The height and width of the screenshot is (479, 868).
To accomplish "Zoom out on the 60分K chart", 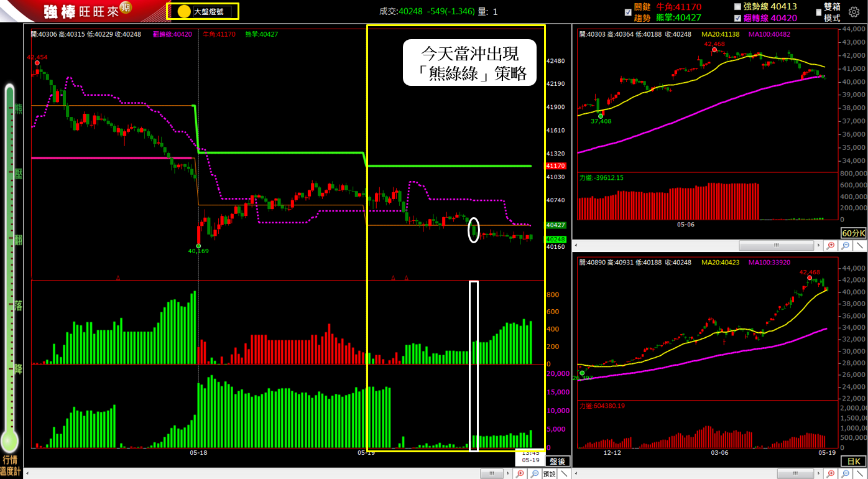I will [845, 246].
